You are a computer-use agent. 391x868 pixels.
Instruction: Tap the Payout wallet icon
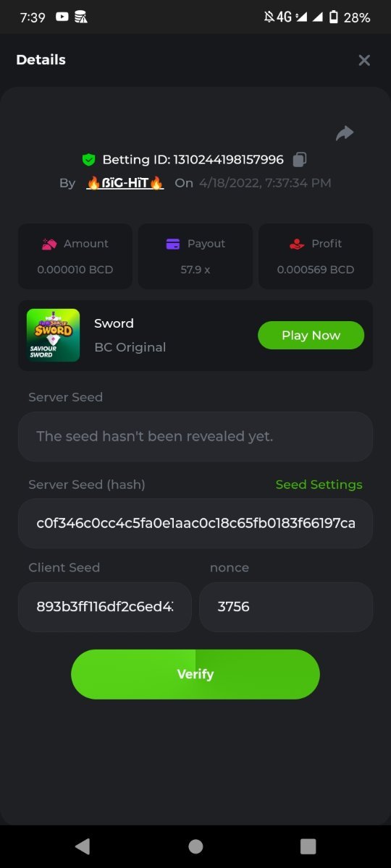click(173, 244)
